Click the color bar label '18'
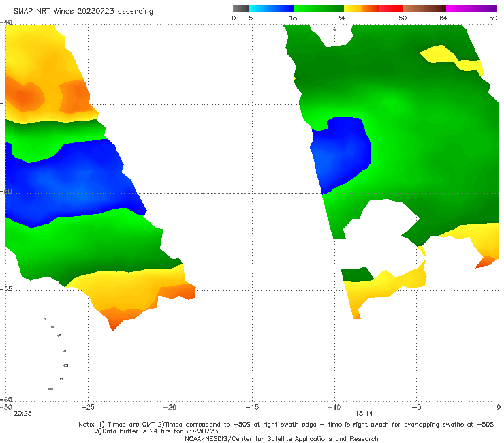 pyautogui.click(x=293, y=18)
